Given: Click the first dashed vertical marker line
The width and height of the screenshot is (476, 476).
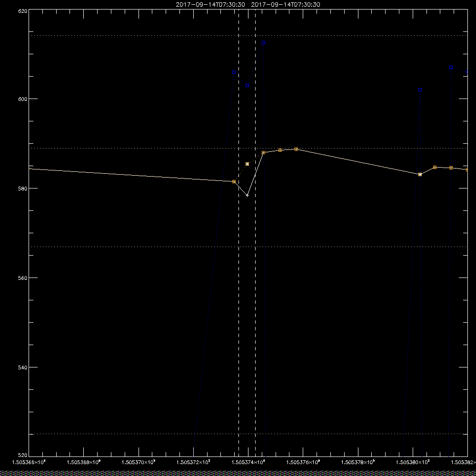Looking at the screenshot, I should [238, 232].
